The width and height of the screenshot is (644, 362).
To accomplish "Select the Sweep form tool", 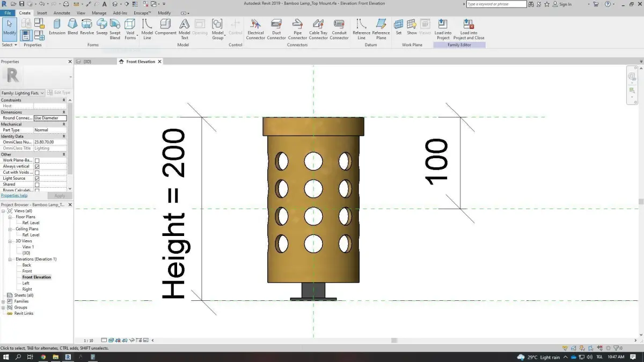I will (x=102, y=28).
